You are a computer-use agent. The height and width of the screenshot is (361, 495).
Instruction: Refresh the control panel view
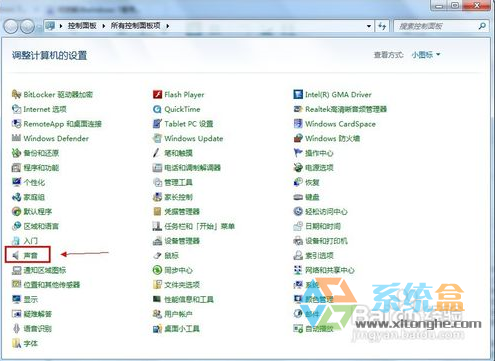(382, 26)
